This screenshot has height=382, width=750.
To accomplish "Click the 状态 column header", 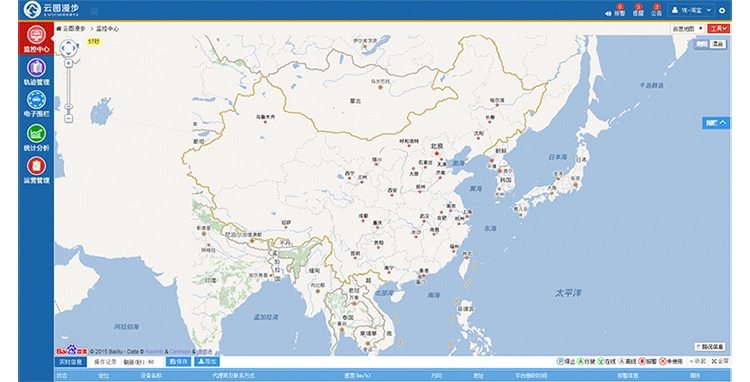I will (x=62, y=376).
